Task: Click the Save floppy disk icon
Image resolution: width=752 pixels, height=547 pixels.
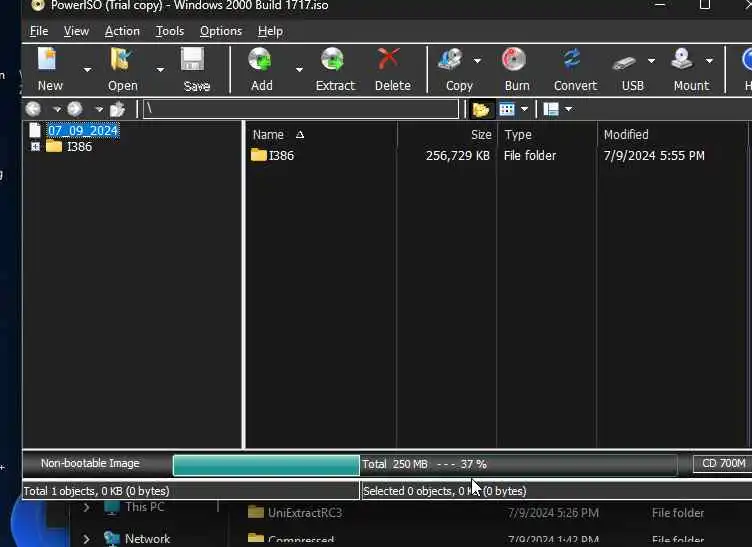Action: coord(192,59)
